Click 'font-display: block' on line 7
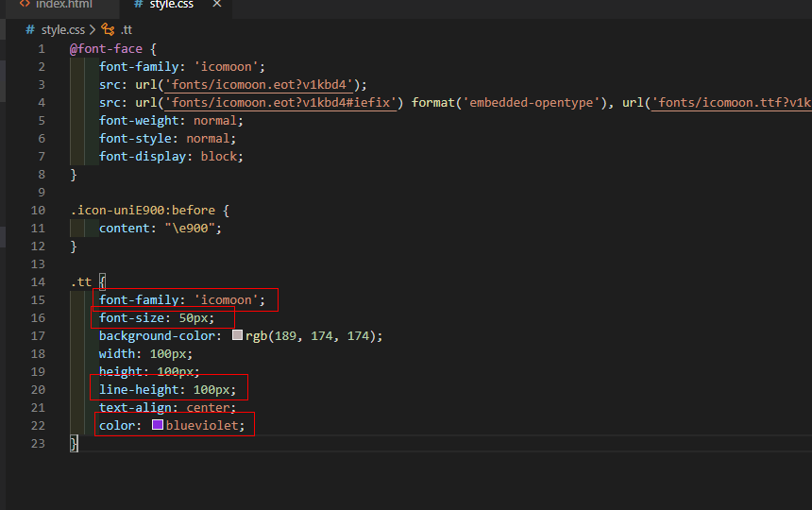The height and width of the screenshot is (510, 812). coord(171,157)
